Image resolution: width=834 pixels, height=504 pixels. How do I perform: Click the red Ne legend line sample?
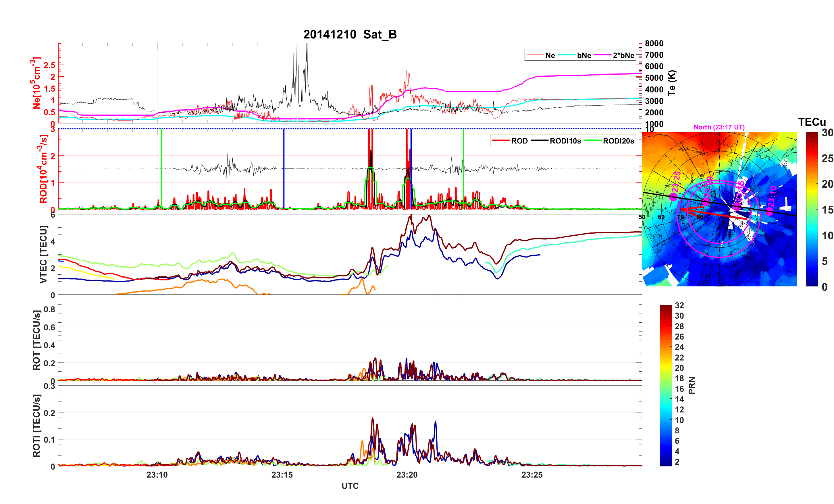535,55
